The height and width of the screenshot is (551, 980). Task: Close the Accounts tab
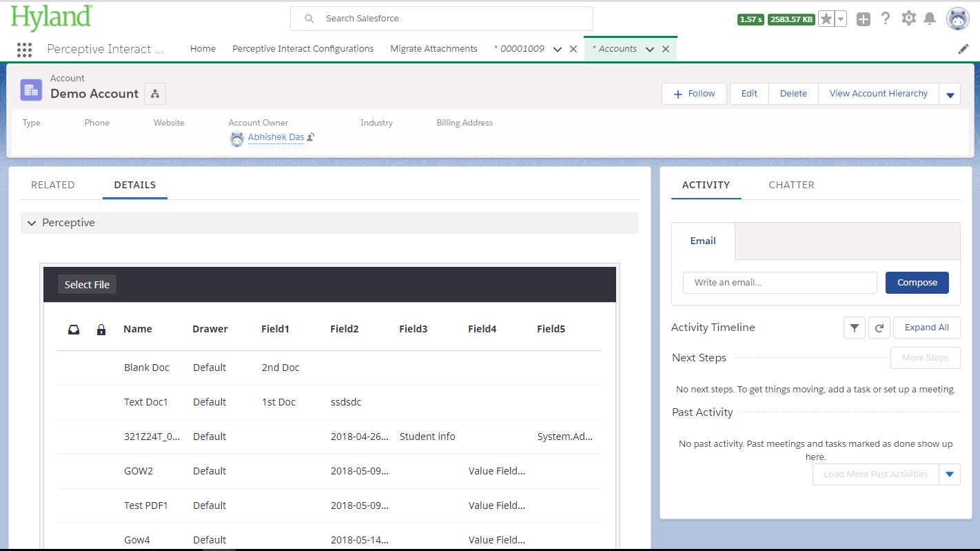pos(666,49)
